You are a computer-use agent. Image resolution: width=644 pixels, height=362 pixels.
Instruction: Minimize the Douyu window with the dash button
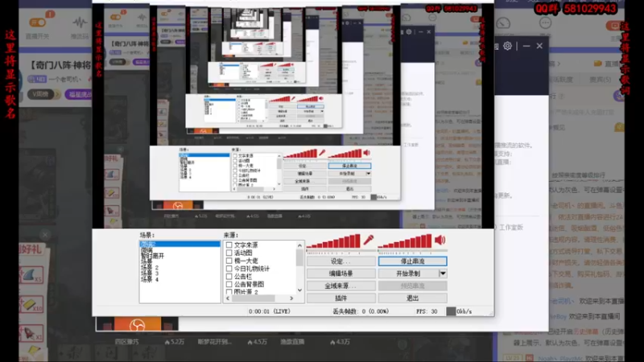[x=526, y=46]
